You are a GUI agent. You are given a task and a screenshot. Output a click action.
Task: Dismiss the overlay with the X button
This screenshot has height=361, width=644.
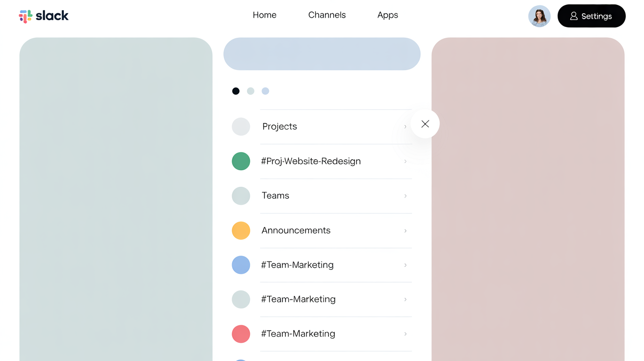425,124
